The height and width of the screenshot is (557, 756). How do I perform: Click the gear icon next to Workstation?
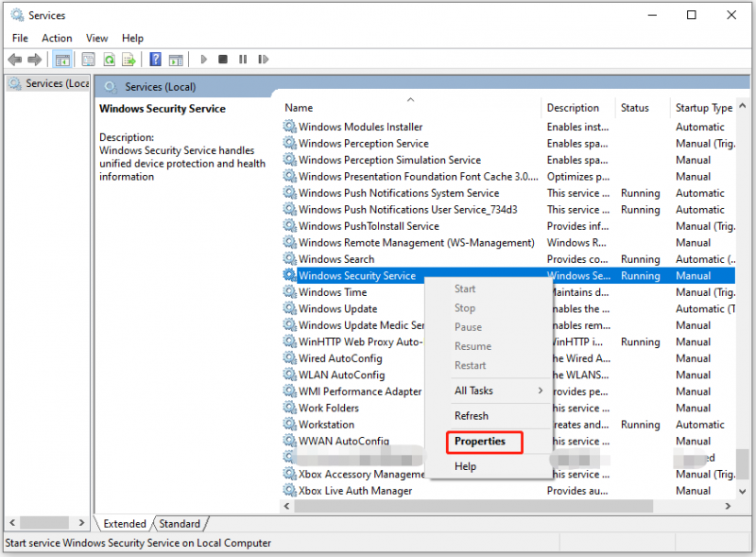[x=289, y=424]
